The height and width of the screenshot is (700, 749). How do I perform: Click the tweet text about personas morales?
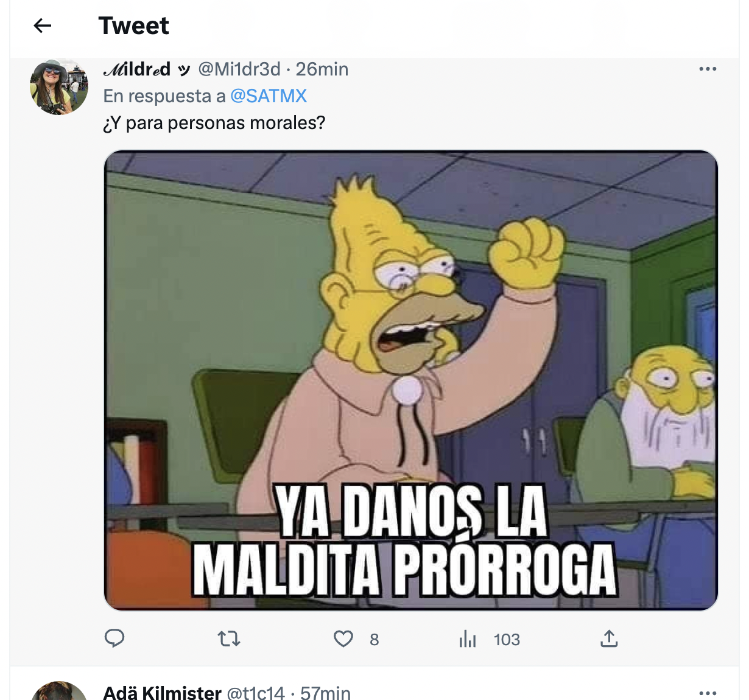click(x=214, y=123)
